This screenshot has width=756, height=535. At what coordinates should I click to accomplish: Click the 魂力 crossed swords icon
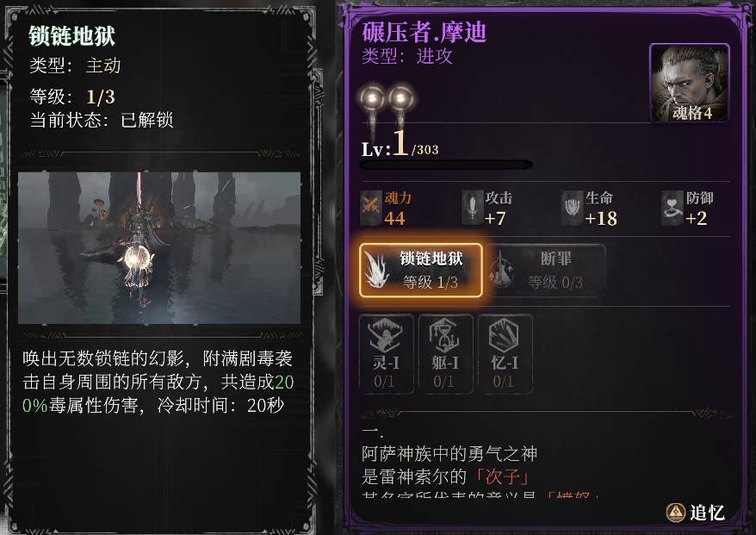[x=371, y=208]
